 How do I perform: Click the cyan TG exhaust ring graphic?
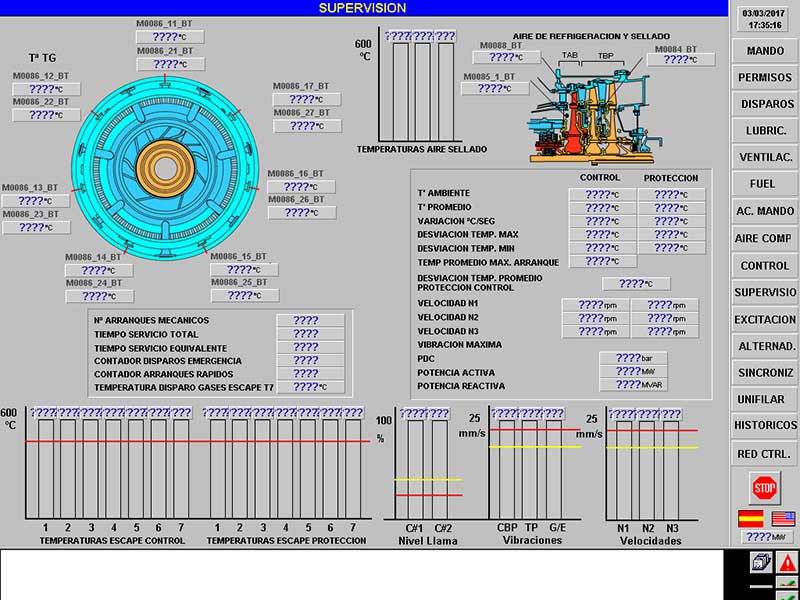pos(165,168)
